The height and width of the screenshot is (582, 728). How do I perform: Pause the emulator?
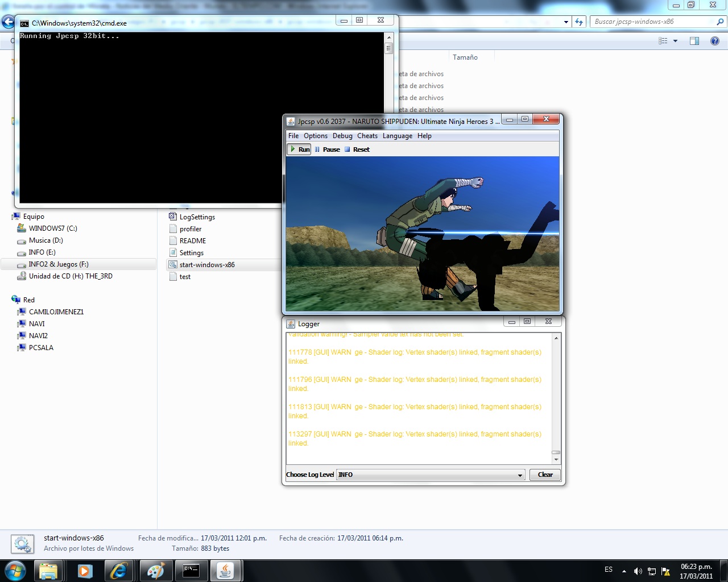(x=327, y=149)
